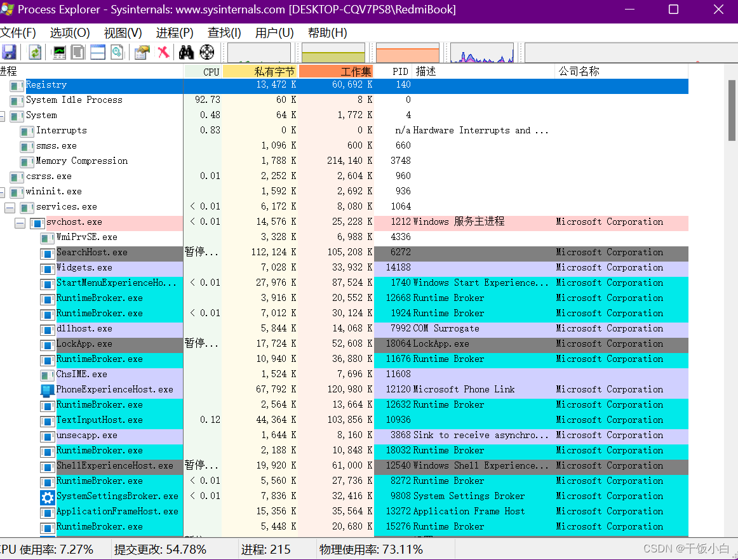Click the SystemSettingsBroker.exe gear icon
This screenshot has width=738, height=560.
47,497
